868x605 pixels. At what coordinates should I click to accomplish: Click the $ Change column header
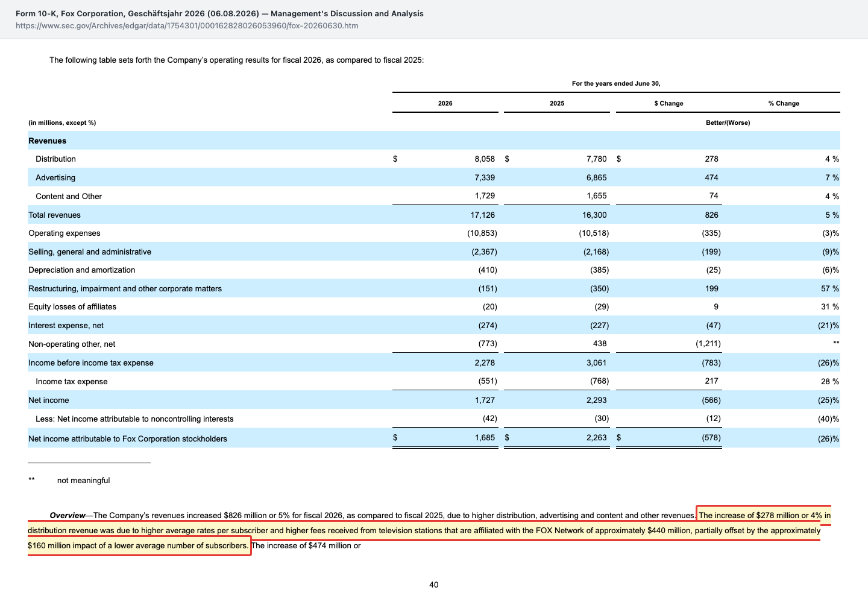(668, 103)
